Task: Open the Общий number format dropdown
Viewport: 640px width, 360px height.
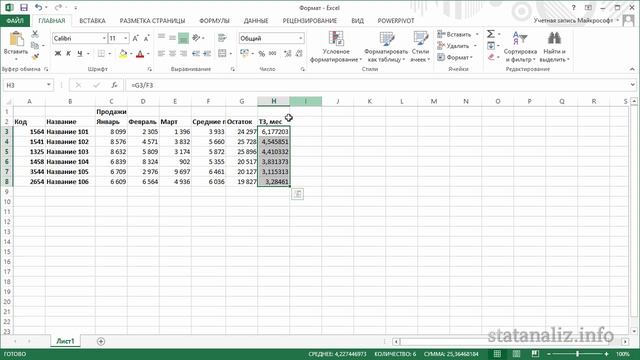Action: [301, 38]
